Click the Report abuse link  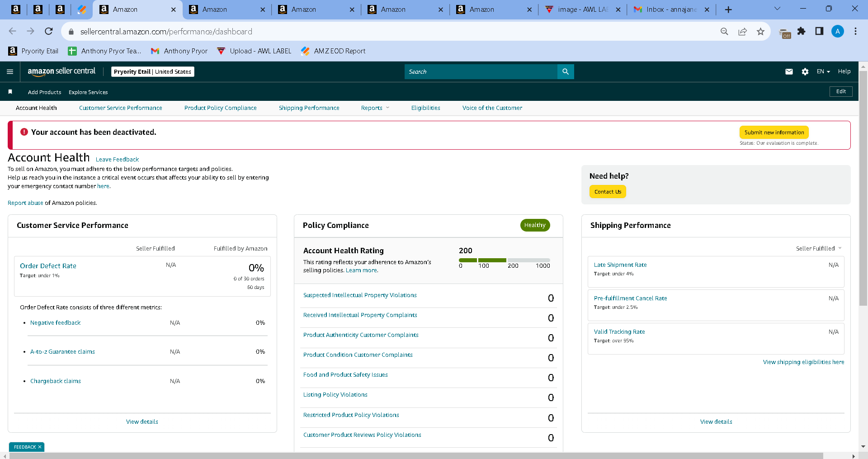coord(25,203)
